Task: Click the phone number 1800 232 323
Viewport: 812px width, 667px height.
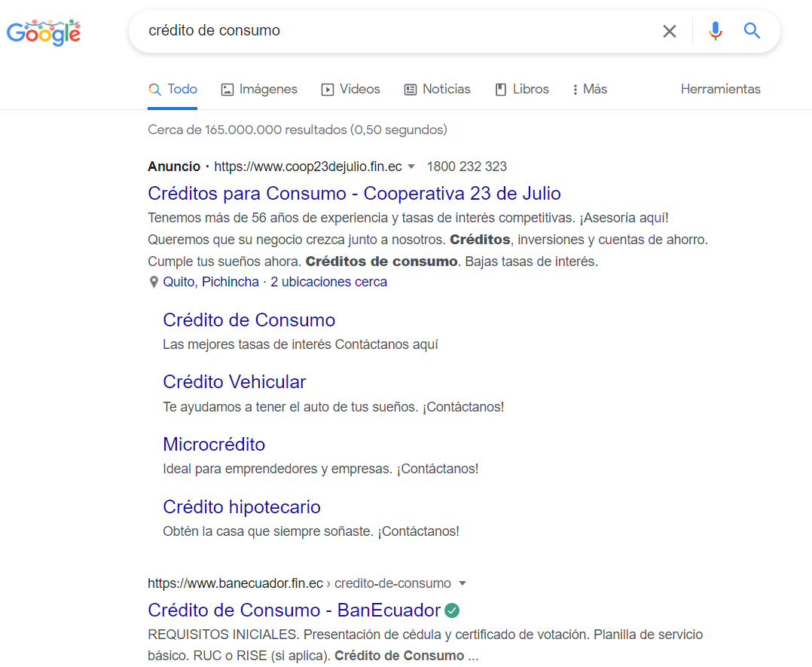Action: click(466, 167)
